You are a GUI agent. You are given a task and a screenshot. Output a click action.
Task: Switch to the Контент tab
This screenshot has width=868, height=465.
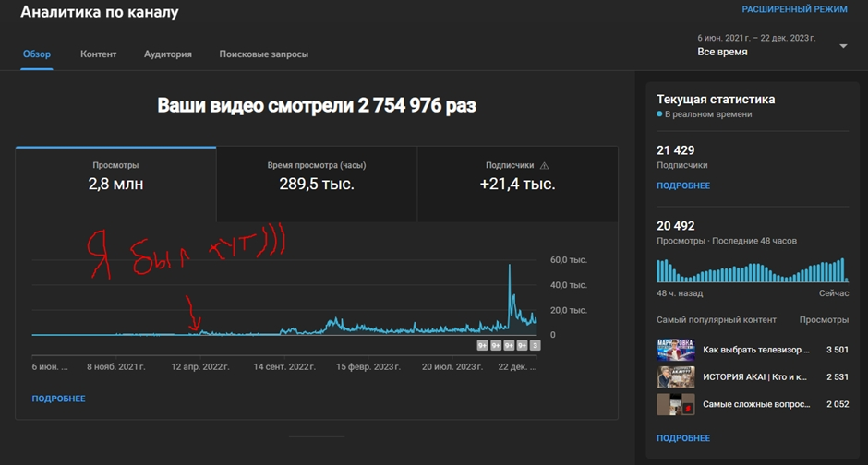click(x=99, y=54)
